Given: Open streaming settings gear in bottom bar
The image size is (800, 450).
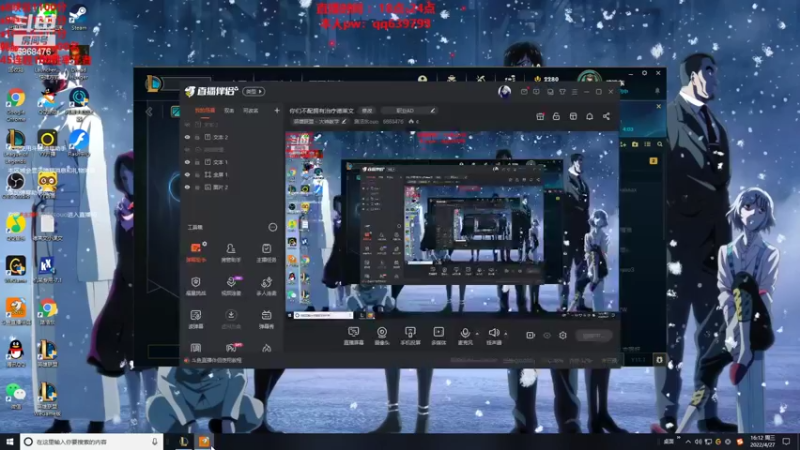Looking at the screenshot, I should pos(563,335).
